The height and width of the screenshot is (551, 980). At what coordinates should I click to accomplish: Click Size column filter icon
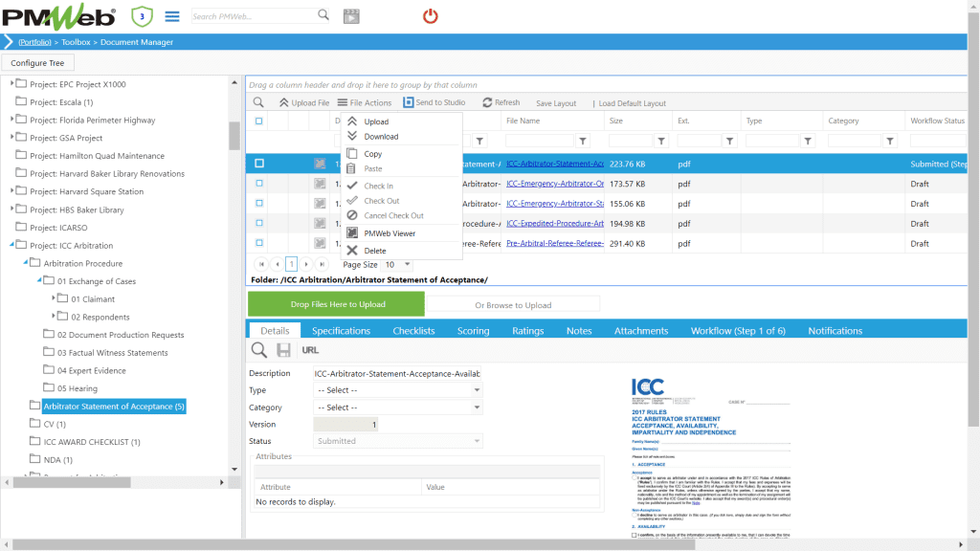click(661, 142)
